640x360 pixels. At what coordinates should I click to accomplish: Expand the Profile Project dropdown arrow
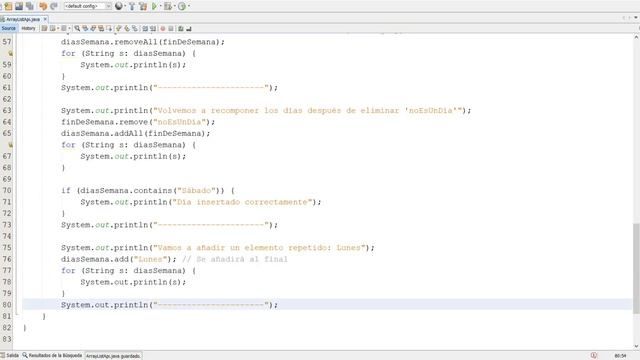pyautogui.click(x=189, y=6)
